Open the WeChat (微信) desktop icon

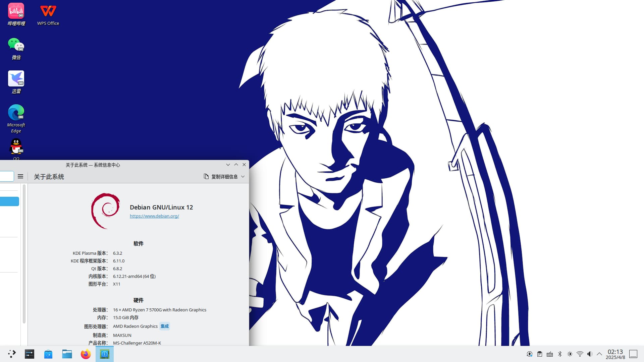pyautogui.click(x=16, y=49)
